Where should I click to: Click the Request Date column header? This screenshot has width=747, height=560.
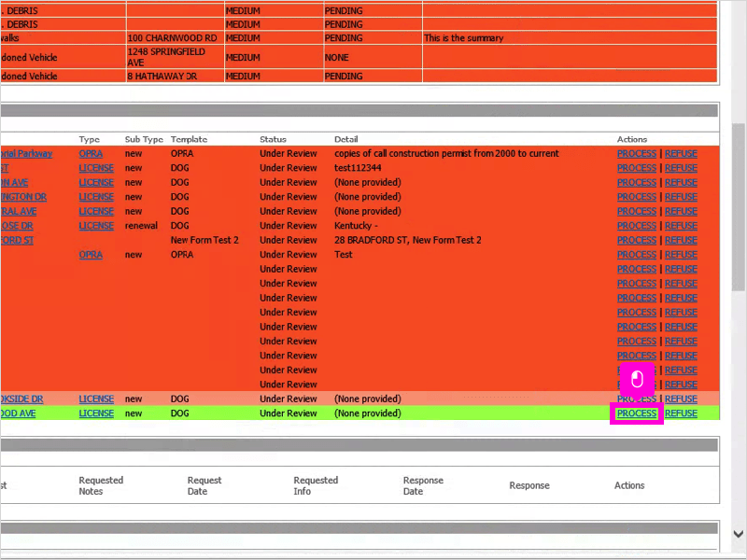(204, 485)
